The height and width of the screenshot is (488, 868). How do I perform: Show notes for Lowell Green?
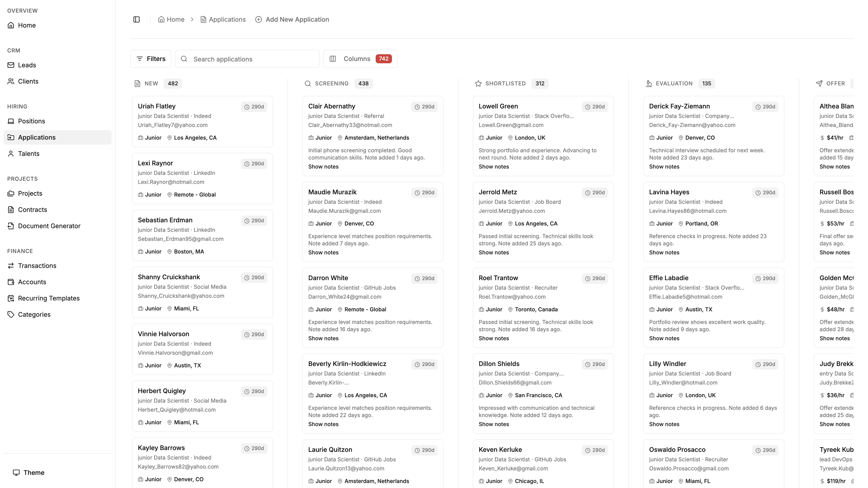pos(494,167)
